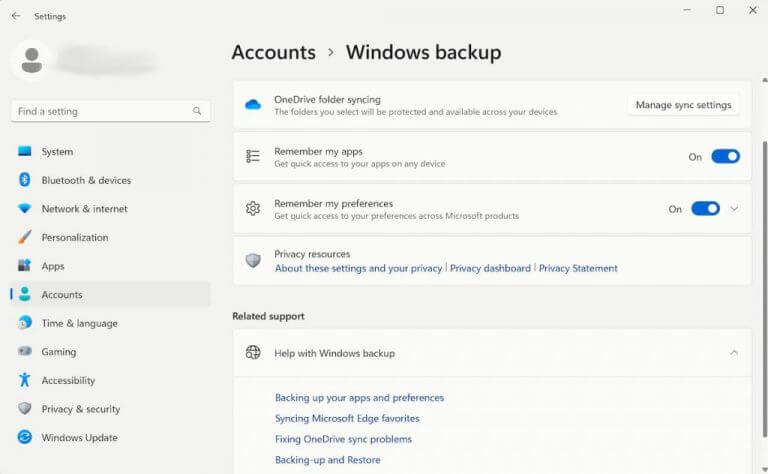Click the Bluetooth icon in sidebar
The image size is (768, 474).
coord(24,180)
